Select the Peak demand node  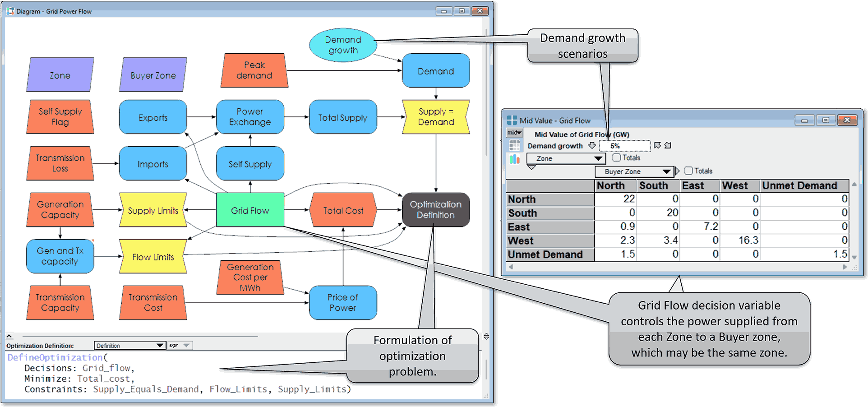(x=254, y=70)
